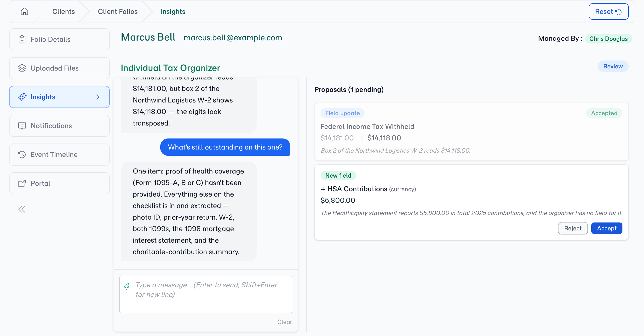
Task: Click the Chris Douglas manager badge
Action: click(608, 39)
